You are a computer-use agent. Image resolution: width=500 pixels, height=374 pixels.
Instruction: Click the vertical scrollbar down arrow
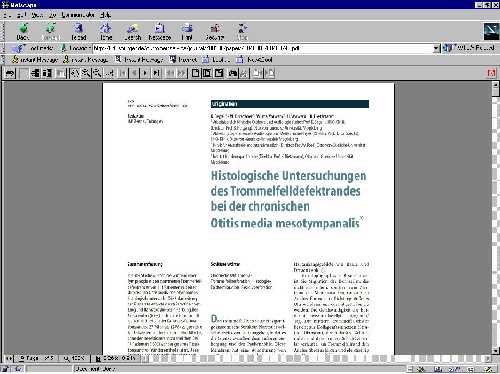(x=496, y=351)
